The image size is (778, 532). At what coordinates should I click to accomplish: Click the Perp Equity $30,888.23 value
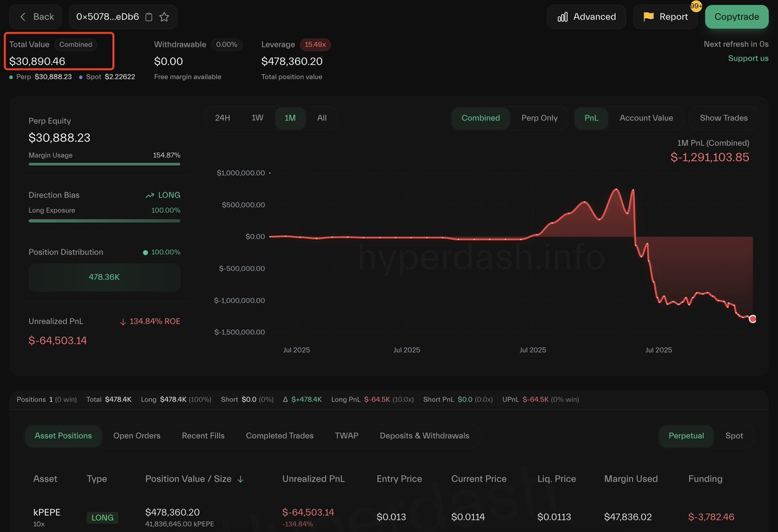60,138
